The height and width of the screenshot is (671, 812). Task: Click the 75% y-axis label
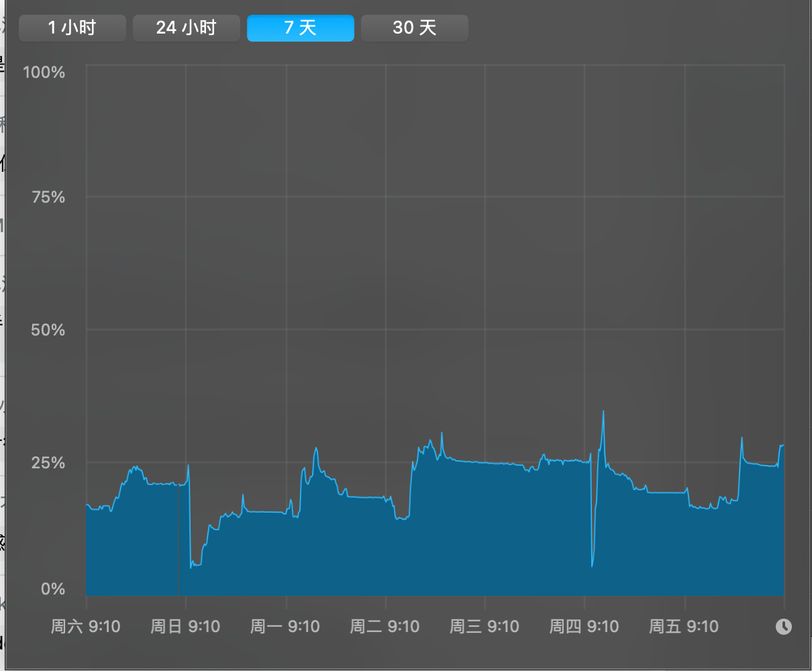click(48, 197)
